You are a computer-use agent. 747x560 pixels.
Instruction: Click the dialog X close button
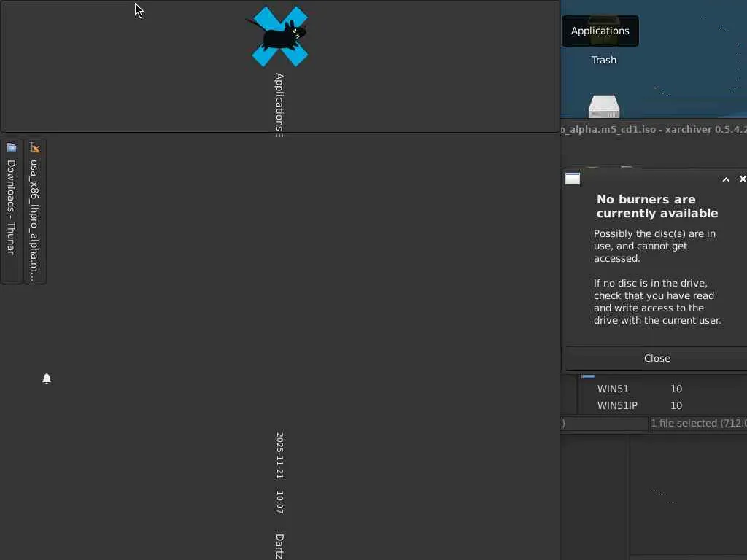point(742,179)
